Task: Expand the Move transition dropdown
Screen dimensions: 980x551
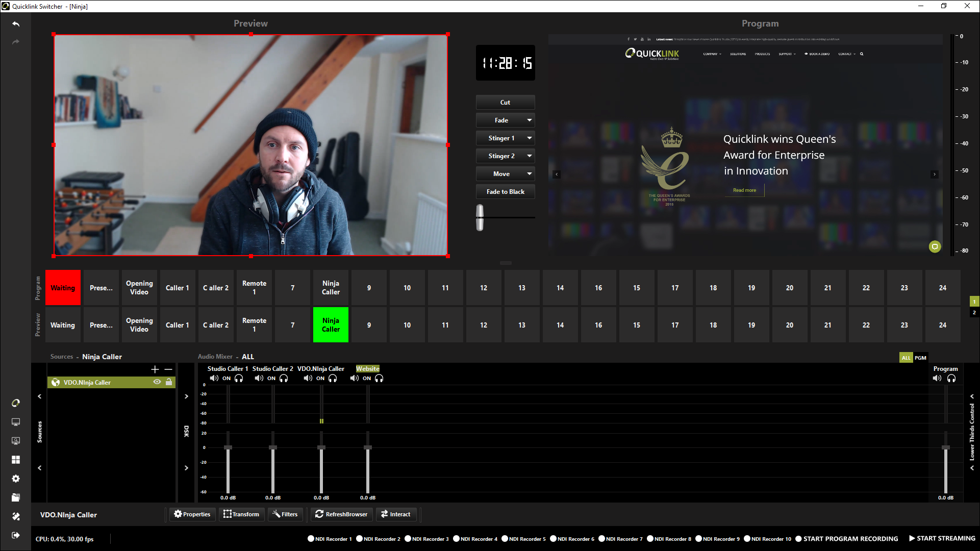Action: click(530, 174)
